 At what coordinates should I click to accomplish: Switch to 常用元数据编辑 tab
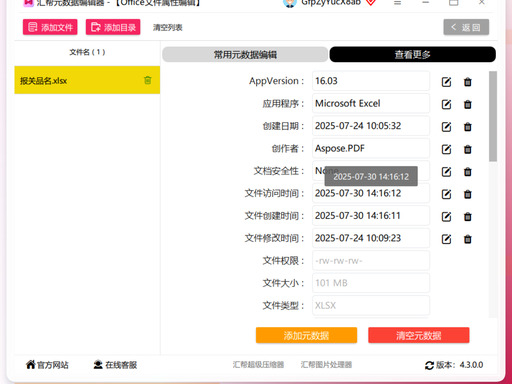point(245,54)
